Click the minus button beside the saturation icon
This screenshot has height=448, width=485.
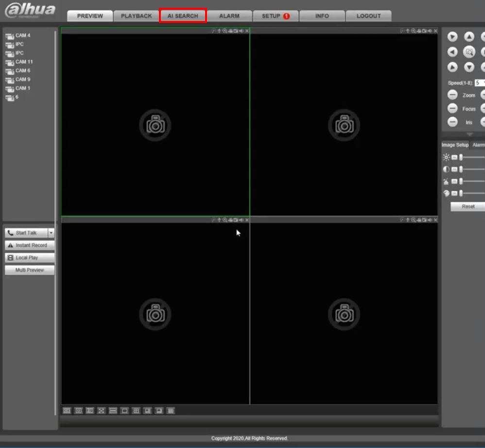point(454,181)
